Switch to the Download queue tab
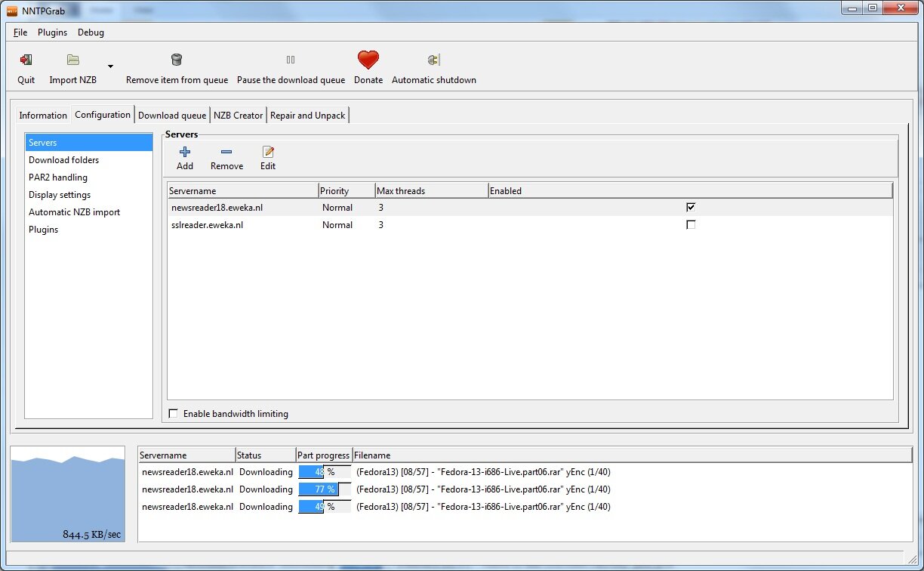Image resolution: width=924 pixels, height=571 pixels. pyautogui.click(x=172, y=116)
